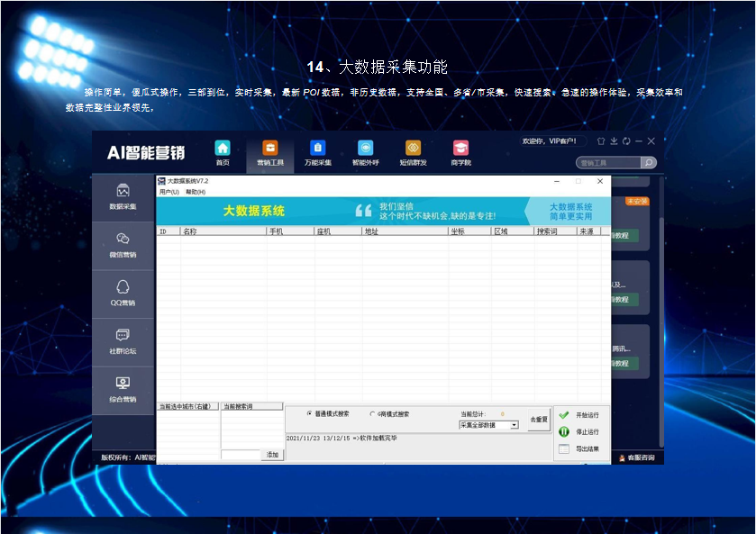The image size is (756, 534).
Task: Click the 去重复 button
Action: pyautogui.click(x=539, y=420)
